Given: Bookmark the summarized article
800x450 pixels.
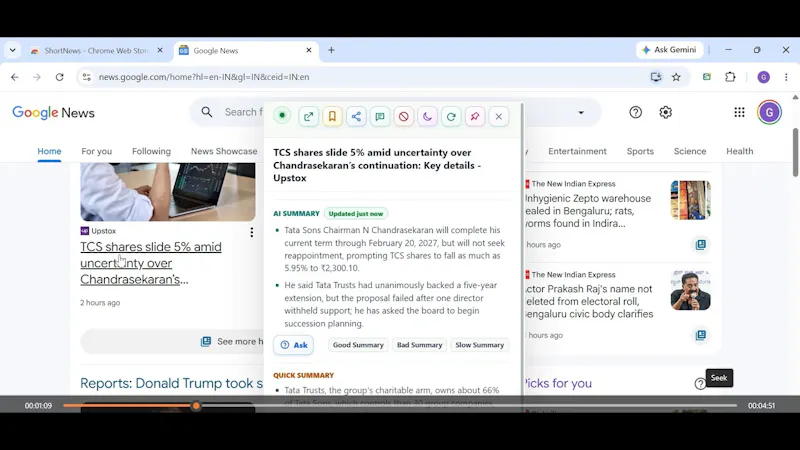Looking at the screenshot, I should pyautogui.click(x=332, y=117).
